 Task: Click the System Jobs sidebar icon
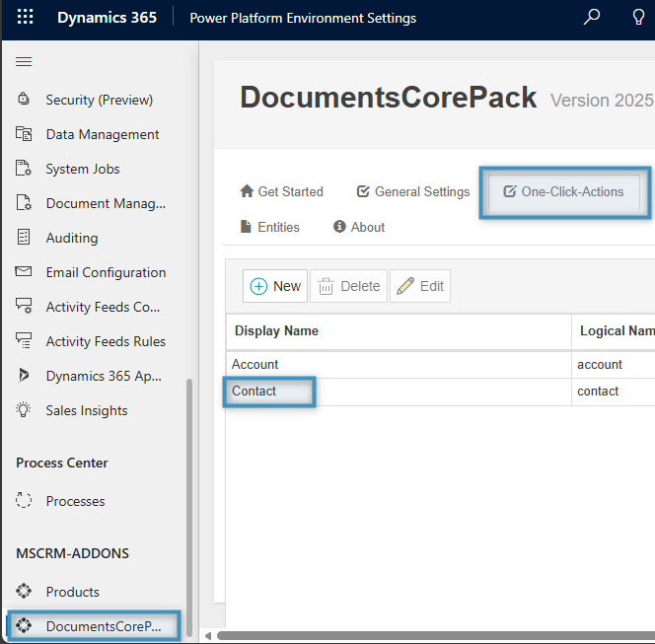tap(25, 169)
